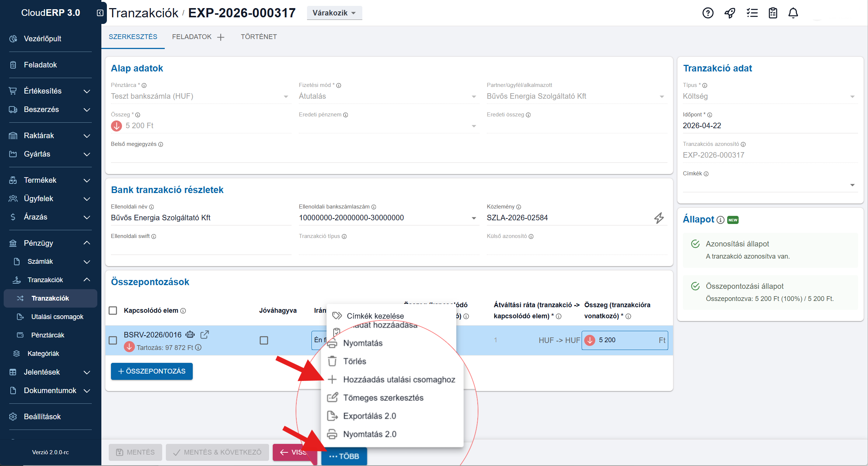This screenshot has width=868, height=466.
Task: Click the lightning bolt icon beside Közlemény
Action: 659,218
